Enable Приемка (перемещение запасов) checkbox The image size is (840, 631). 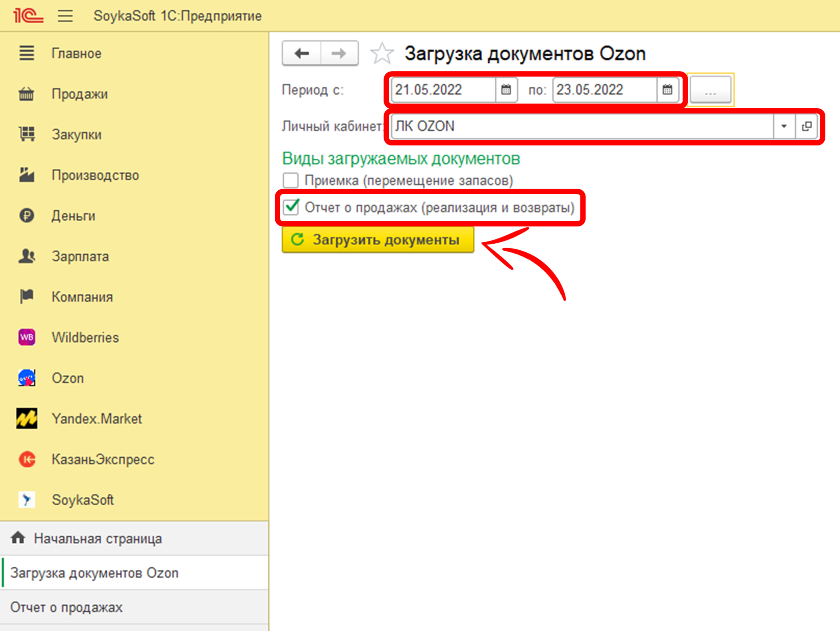point(291,180)
